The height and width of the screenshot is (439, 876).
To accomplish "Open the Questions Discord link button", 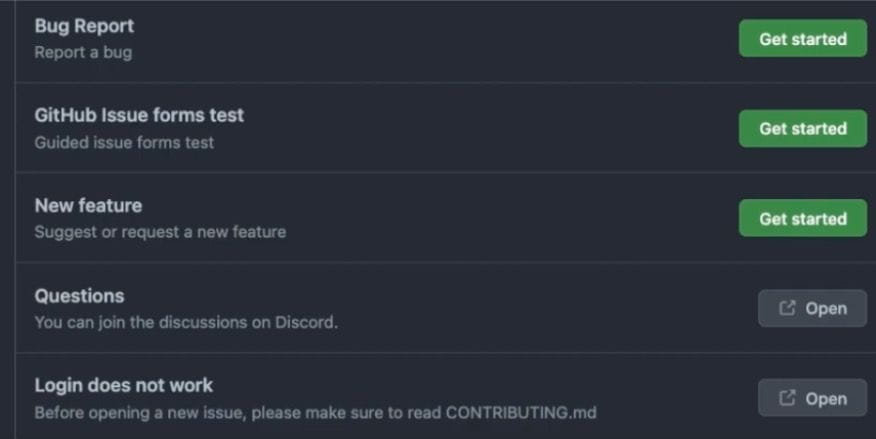I will pos(812,308).
